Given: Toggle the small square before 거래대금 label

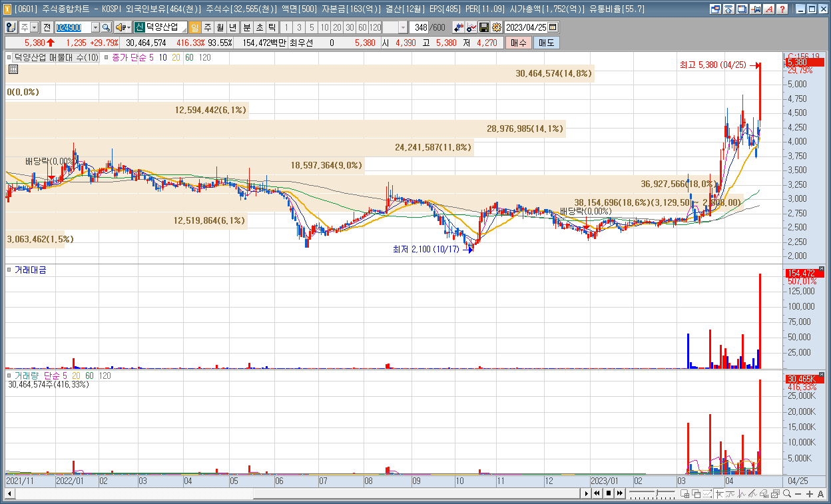Looking at the screenshot, I should pyautogui.click(x=9, y=270).
